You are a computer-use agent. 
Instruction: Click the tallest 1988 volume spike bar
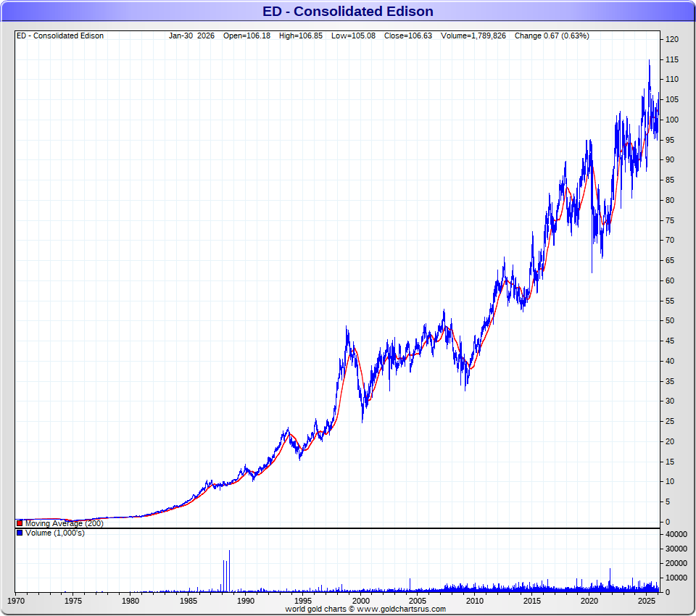pos(230,571)
